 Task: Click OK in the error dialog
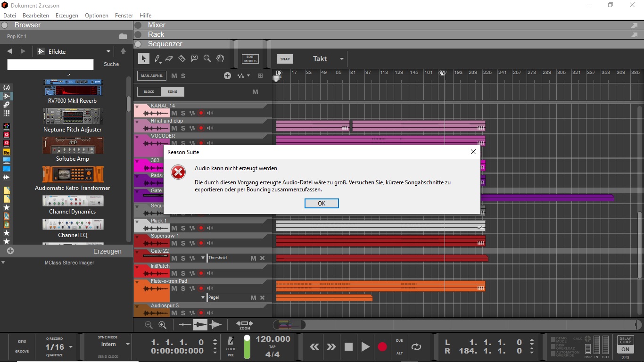point(322,204)
